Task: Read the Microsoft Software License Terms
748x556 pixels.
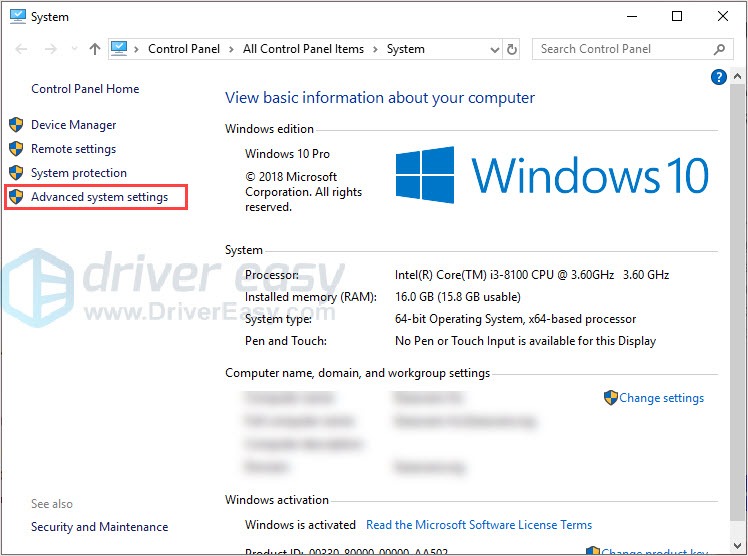Action: 479,525
